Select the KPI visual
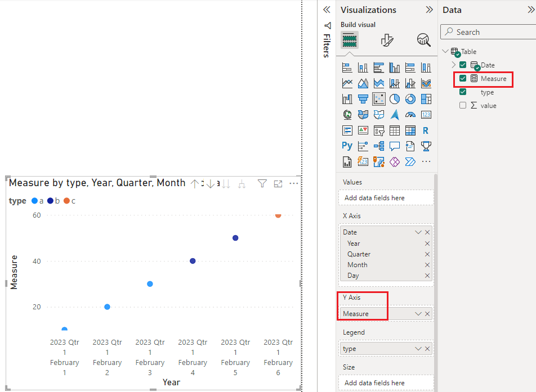Screen dimensions: 536x392 (363, 130)
